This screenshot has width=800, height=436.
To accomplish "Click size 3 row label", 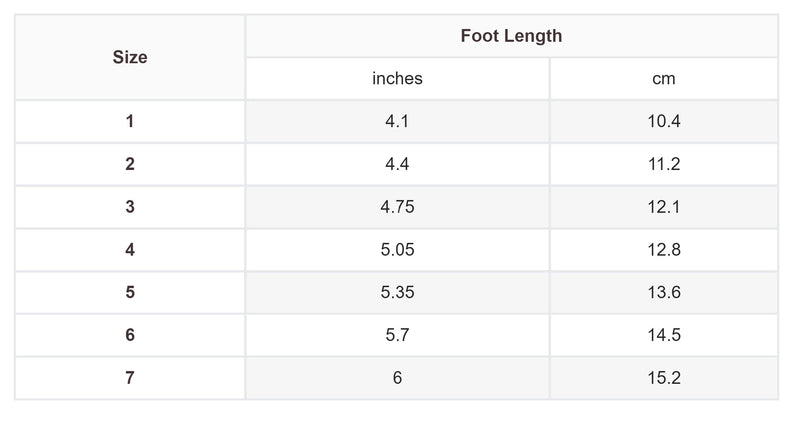I will [130, 207].
